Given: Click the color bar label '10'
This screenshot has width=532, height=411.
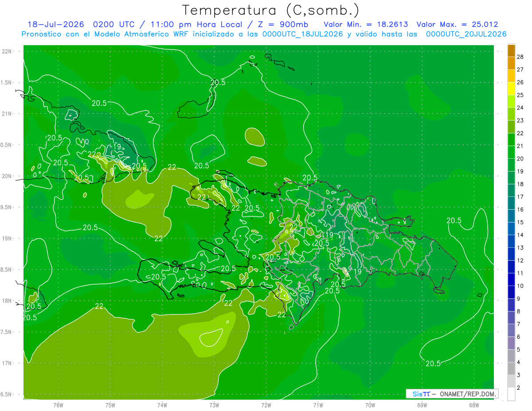Looking at the screenshot, I should (520, 286).
